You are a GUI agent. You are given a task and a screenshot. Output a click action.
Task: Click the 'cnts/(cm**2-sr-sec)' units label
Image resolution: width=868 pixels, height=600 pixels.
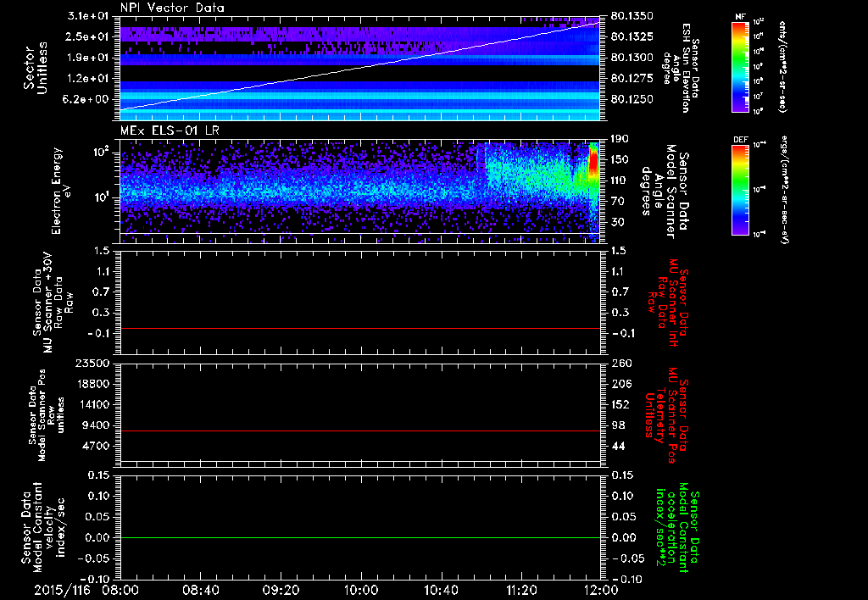[x=782, y=67]
